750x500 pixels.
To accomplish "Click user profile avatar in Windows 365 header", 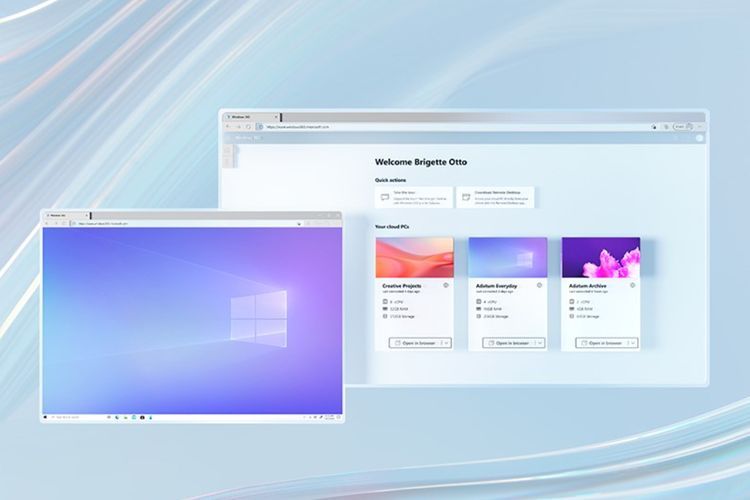I will tap(699, 138).
